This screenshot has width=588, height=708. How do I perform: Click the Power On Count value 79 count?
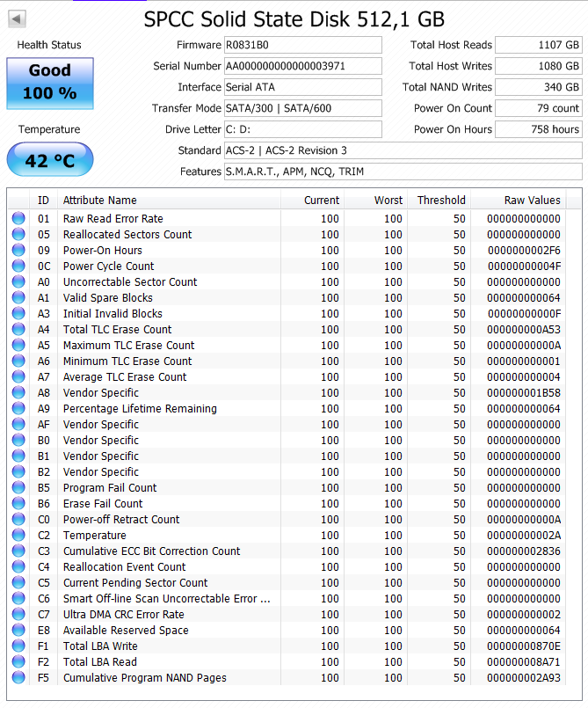tap(539, 108)
